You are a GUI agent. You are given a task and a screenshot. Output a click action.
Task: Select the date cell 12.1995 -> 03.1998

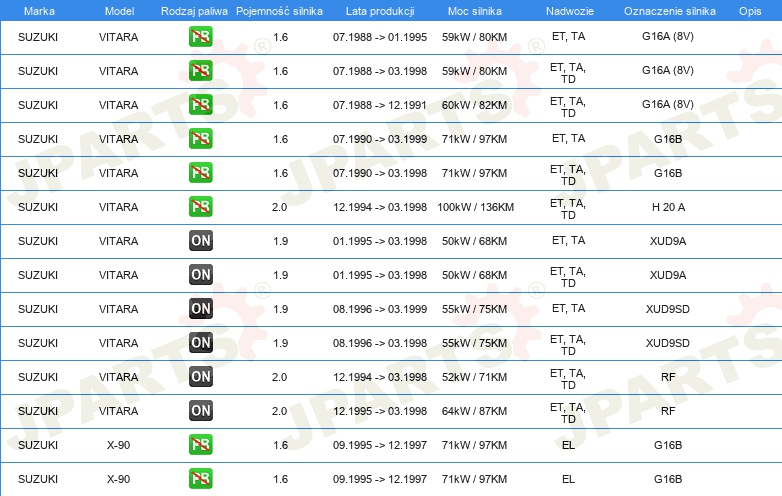[380, 411]
